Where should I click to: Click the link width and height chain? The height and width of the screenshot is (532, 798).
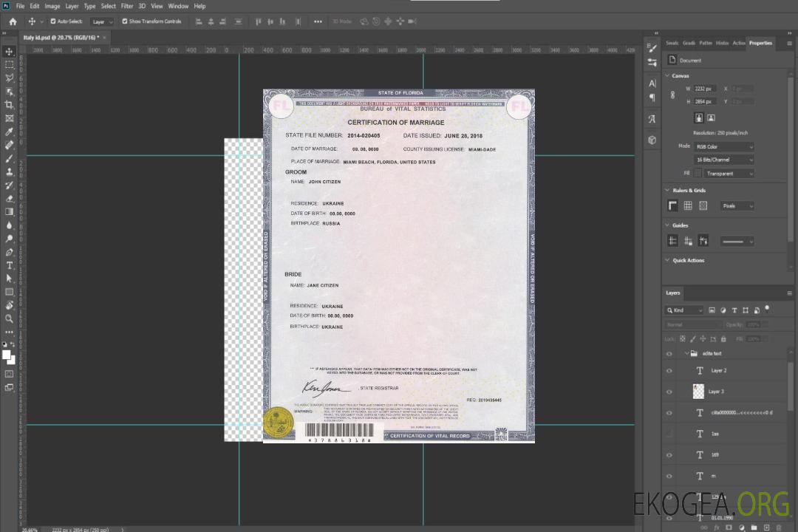(672, 95)
